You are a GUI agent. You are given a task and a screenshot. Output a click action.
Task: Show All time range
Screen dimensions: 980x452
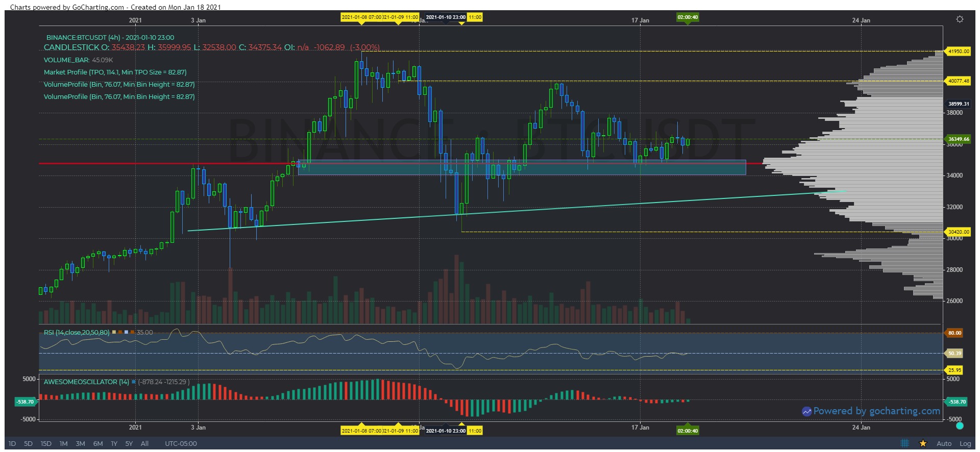tap(144, 443)
